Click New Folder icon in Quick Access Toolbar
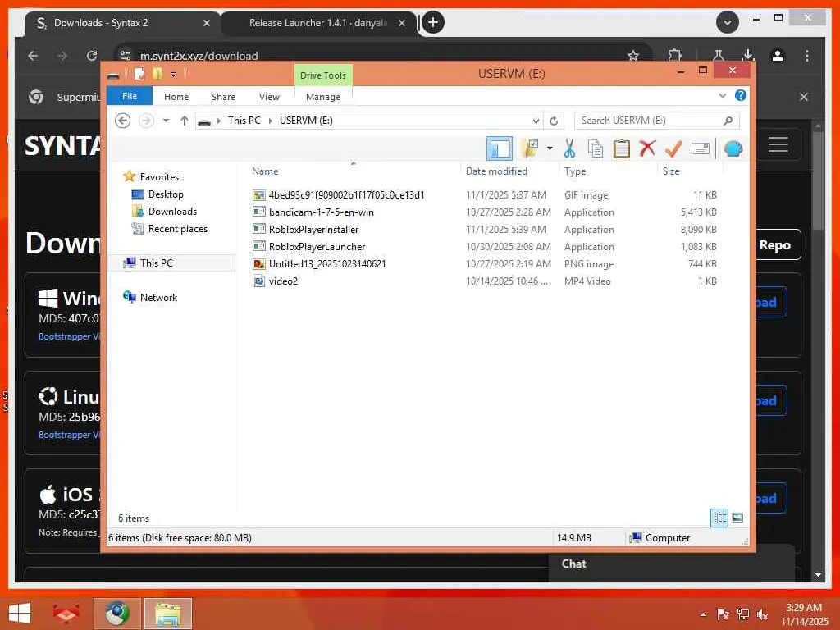 (x=157, y=74)
